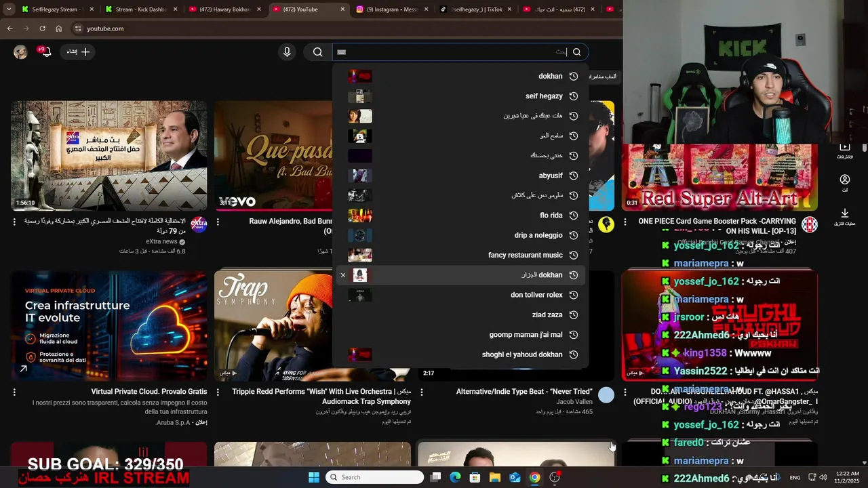Screen dimensions: 868x488
Task: Switch to 'Stream - Kick Dashboard' tab
Action: click(141, 9)
